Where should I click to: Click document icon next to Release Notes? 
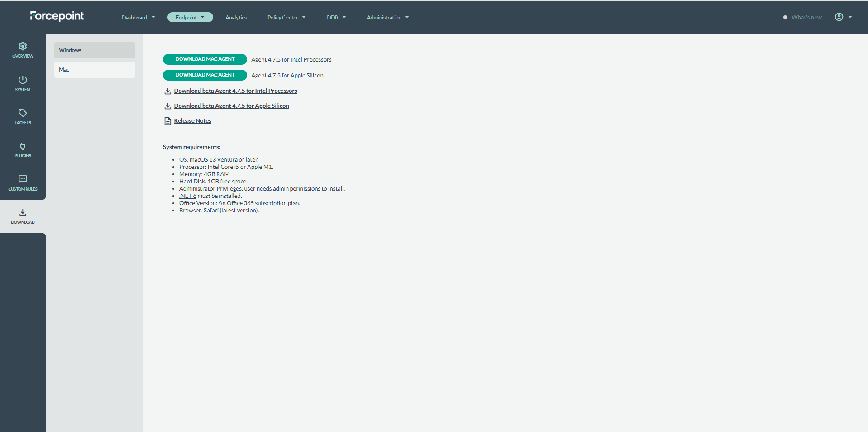(167, 121)
